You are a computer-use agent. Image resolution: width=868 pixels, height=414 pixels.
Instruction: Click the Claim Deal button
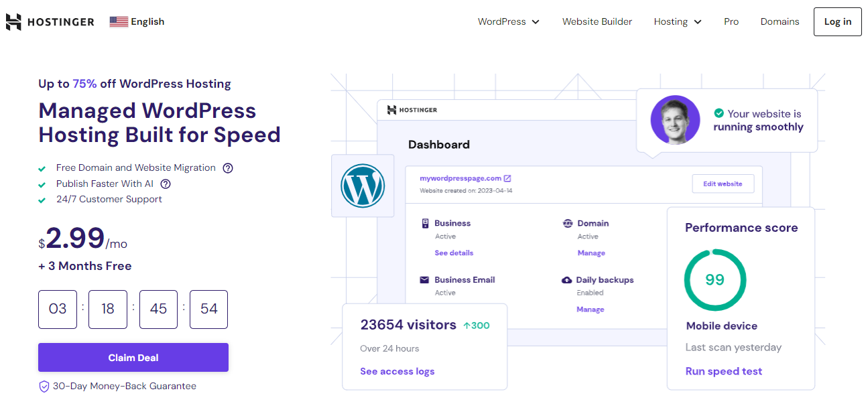pos(133,357)
